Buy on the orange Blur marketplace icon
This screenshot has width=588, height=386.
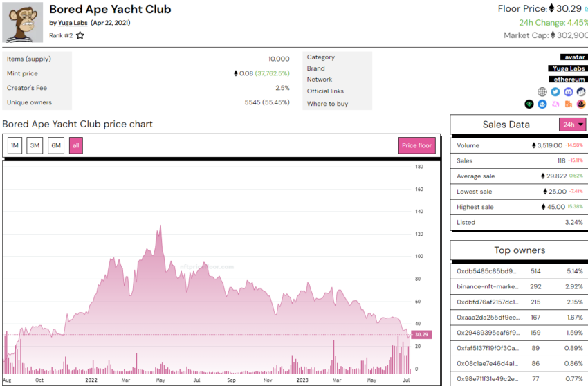tap(569, 104)
